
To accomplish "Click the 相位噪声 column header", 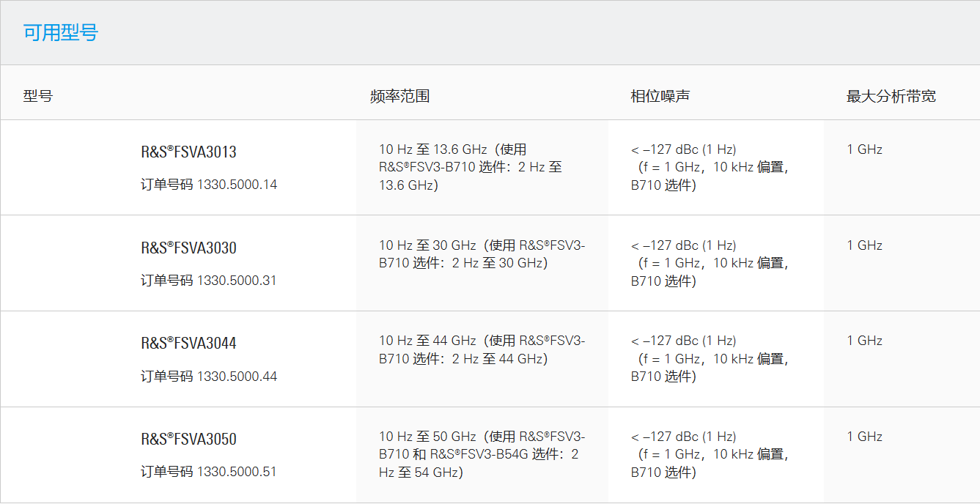I will click(x=660, y=96).
